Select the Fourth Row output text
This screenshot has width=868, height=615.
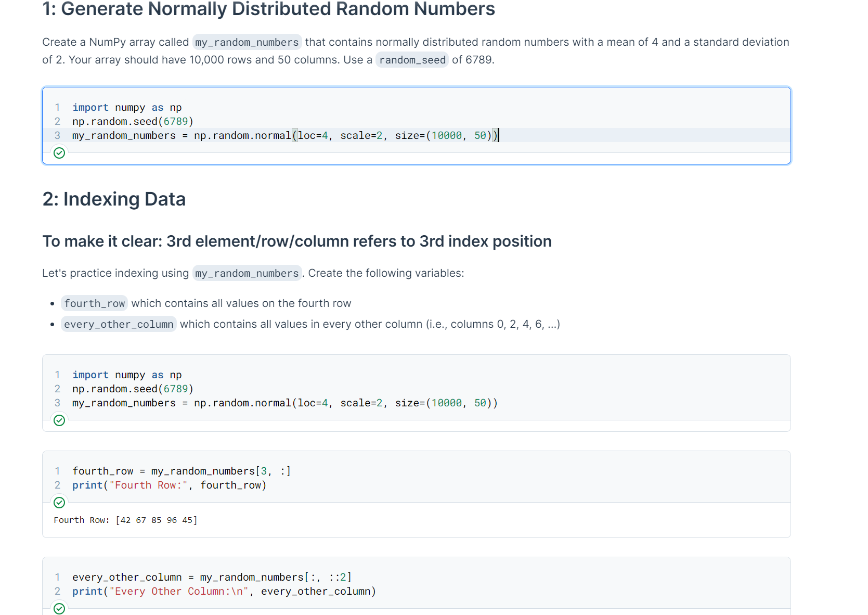(x=125, y=520)
